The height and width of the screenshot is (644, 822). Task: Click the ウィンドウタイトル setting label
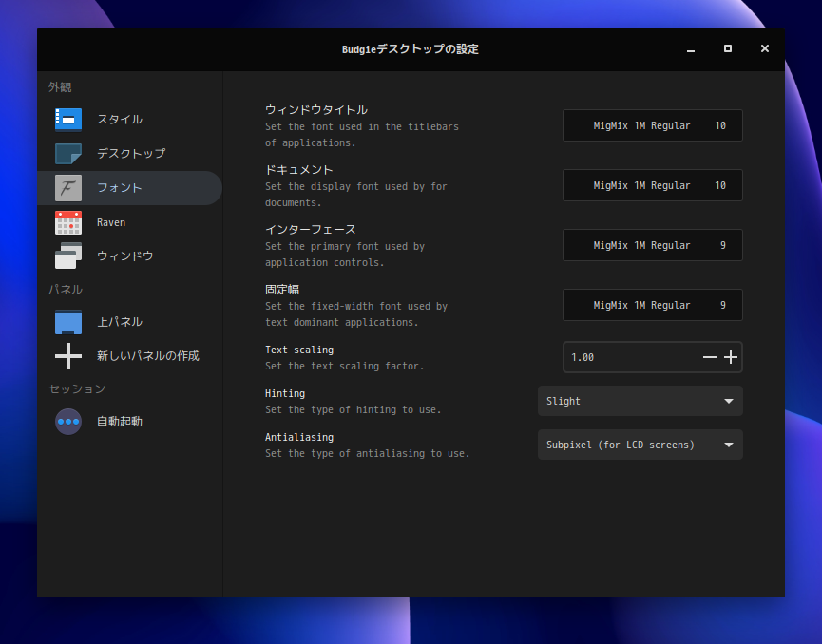tap(316, 109)
